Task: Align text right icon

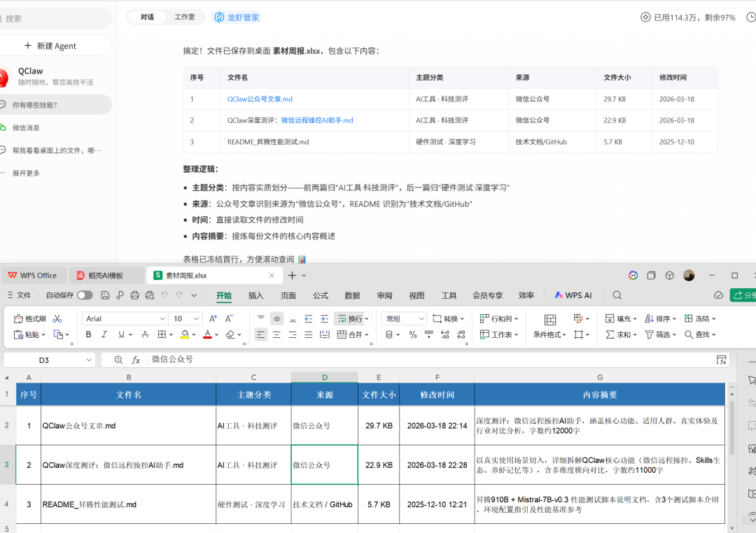Action: 293,334
